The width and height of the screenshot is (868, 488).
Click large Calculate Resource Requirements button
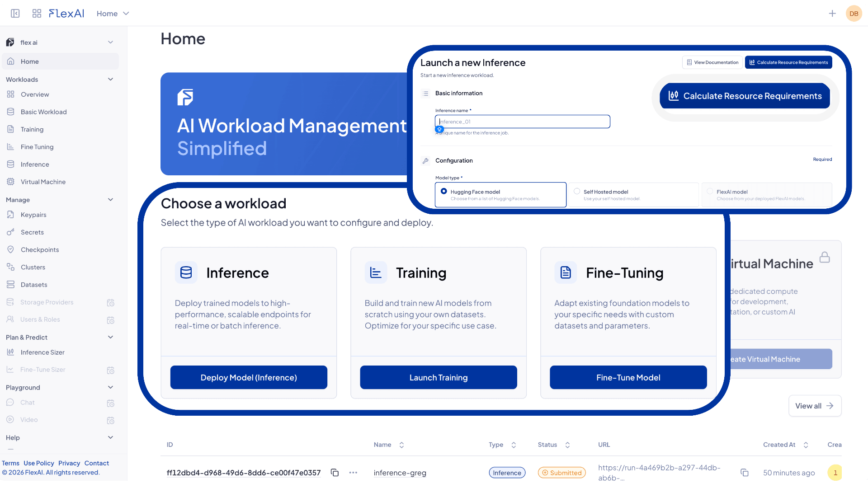click(745, 96)
